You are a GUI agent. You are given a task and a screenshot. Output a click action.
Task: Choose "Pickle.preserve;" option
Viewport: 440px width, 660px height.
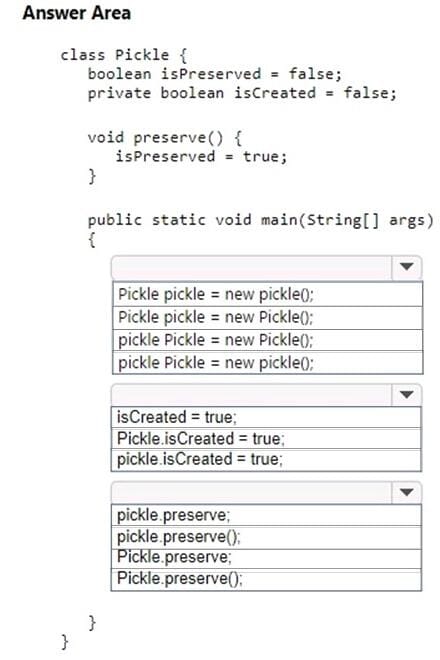tap(266, 558)
